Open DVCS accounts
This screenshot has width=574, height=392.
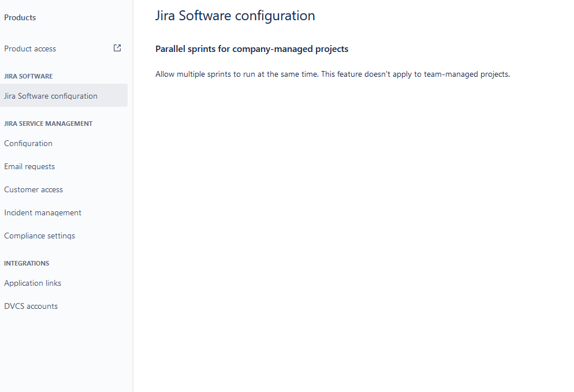click(31, 306)
